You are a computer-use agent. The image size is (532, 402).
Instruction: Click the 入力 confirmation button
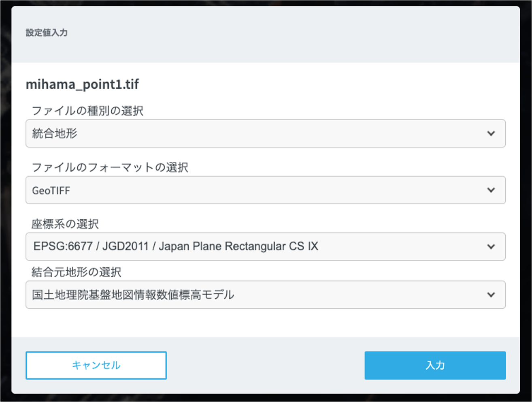pos(435,365)
